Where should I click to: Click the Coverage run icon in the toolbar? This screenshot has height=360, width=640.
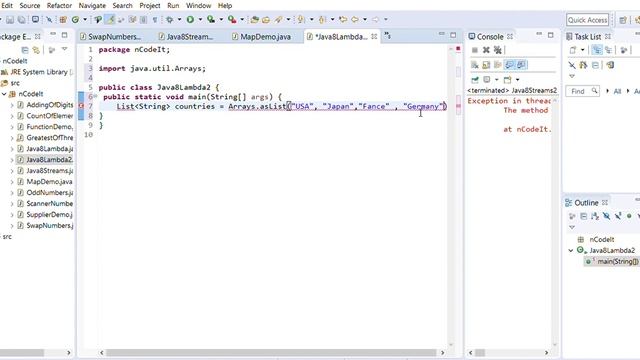pyautogui.click(x=211, y=19)
